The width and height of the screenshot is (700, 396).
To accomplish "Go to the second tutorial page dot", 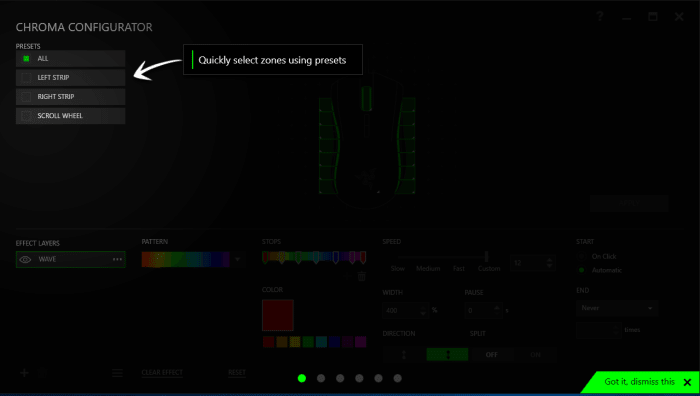I will 321,378.
